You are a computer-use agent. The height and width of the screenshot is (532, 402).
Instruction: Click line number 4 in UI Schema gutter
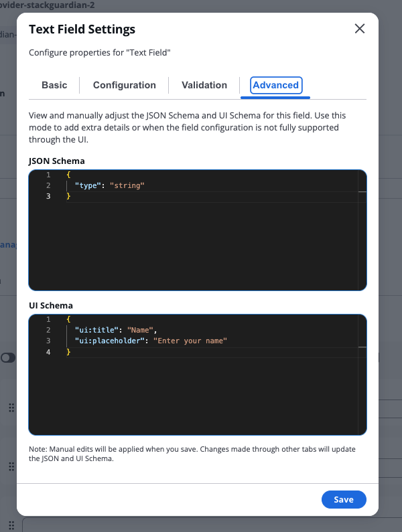[48, 351]
